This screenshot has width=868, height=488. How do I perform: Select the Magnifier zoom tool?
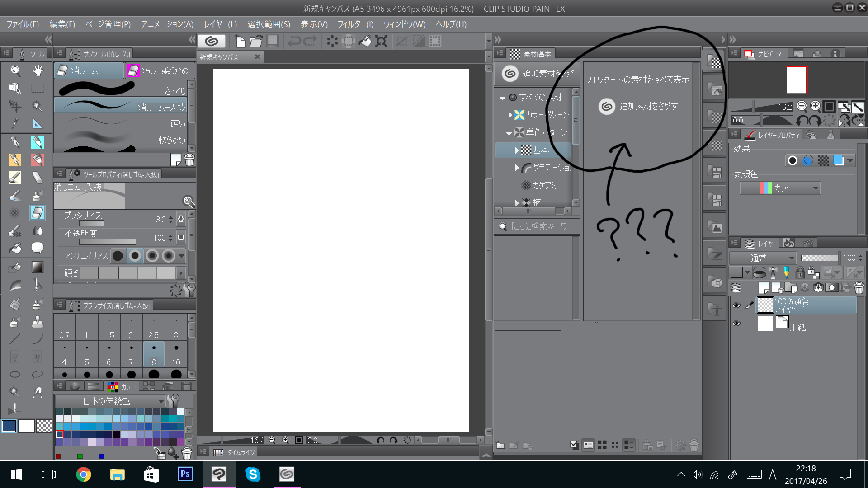[15, 70]
